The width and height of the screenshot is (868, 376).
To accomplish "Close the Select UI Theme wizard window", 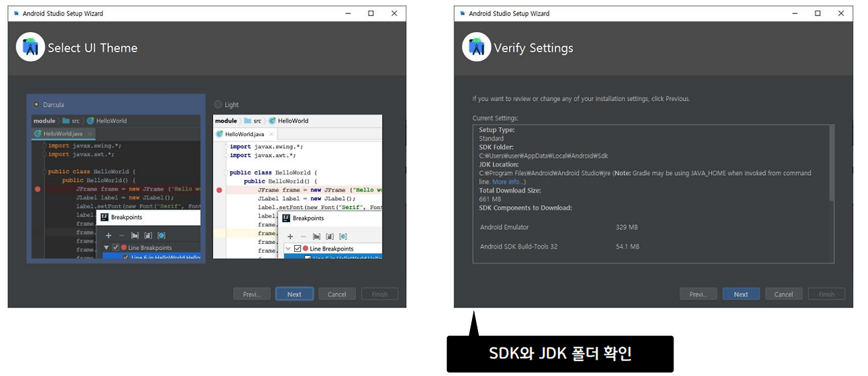I will (394, 14).
